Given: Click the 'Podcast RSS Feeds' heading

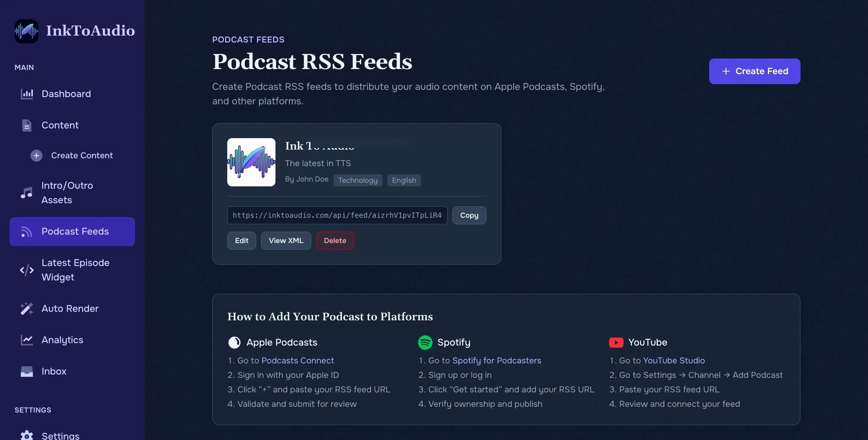Looking at the screenshot, I should click(x=312, y=62).
